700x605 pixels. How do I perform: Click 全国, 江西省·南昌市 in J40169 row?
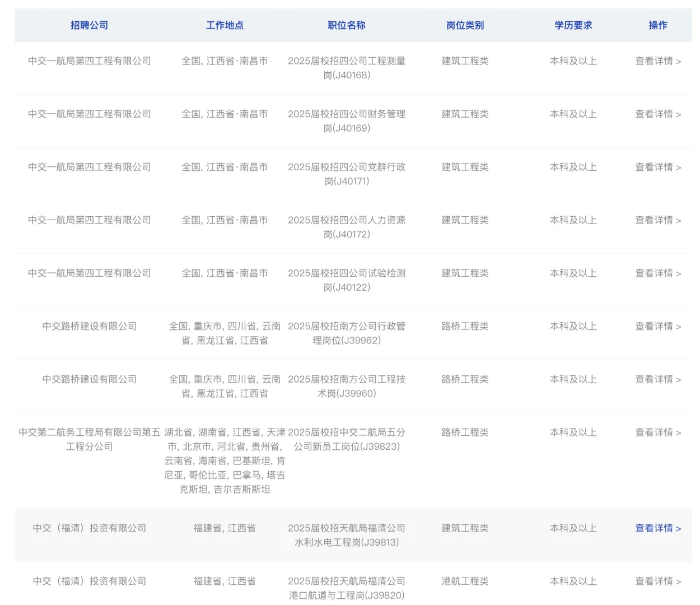click(225, 114)
